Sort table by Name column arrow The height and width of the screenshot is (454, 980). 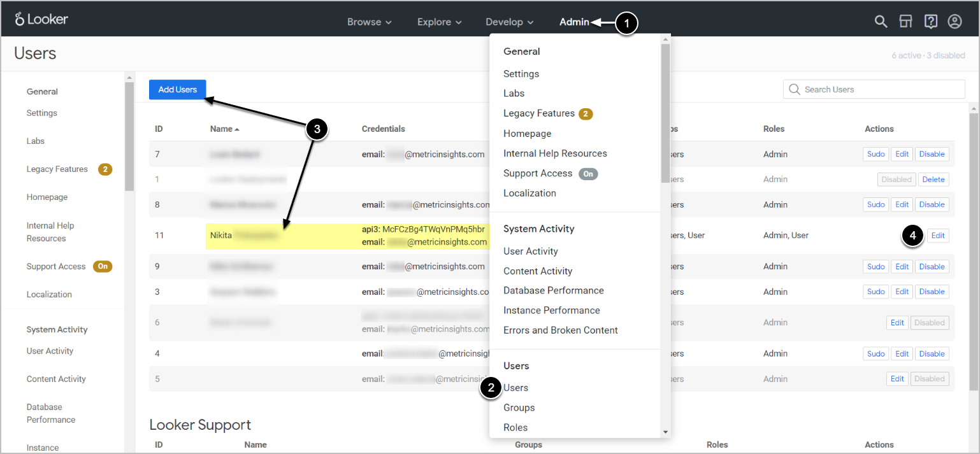pos(237,129)
